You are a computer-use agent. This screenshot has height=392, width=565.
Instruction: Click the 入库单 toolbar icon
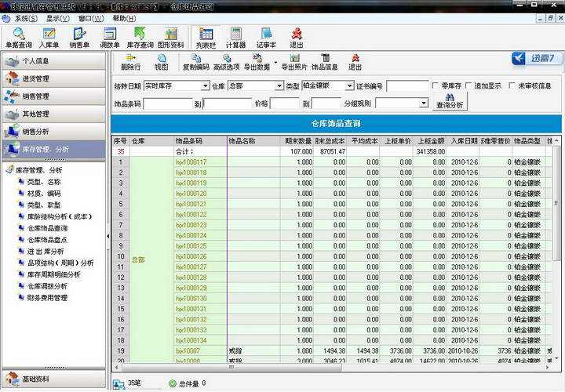[x=49, y=38]
